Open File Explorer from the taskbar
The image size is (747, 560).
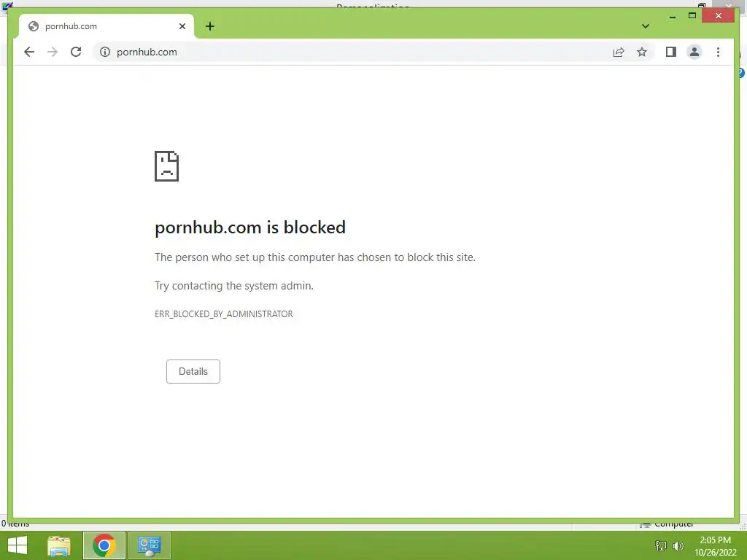pyautogui.click(x=59, y=545)
